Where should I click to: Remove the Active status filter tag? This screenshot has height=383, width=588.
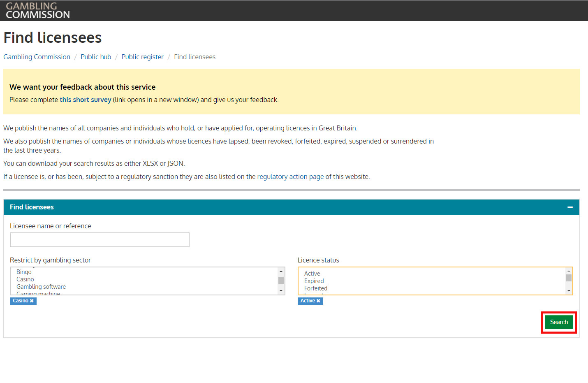coord(318,301)
